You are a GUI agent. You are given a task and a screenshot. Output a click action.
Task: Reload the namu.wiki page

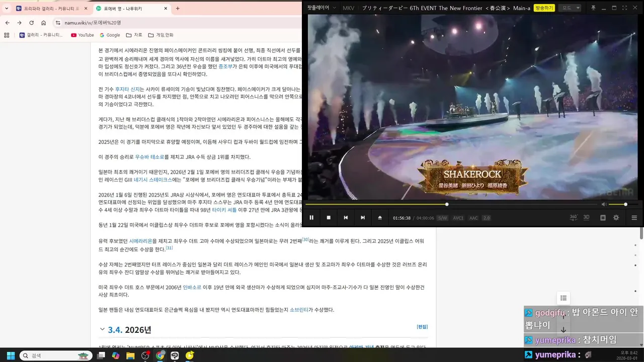point(31,23)
